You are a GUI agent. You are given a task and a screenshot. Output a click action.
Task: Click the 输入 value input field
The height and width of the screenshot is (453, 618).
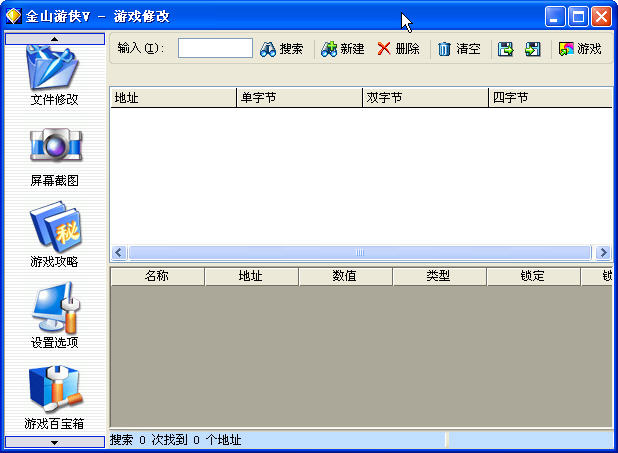pos(215,48)
